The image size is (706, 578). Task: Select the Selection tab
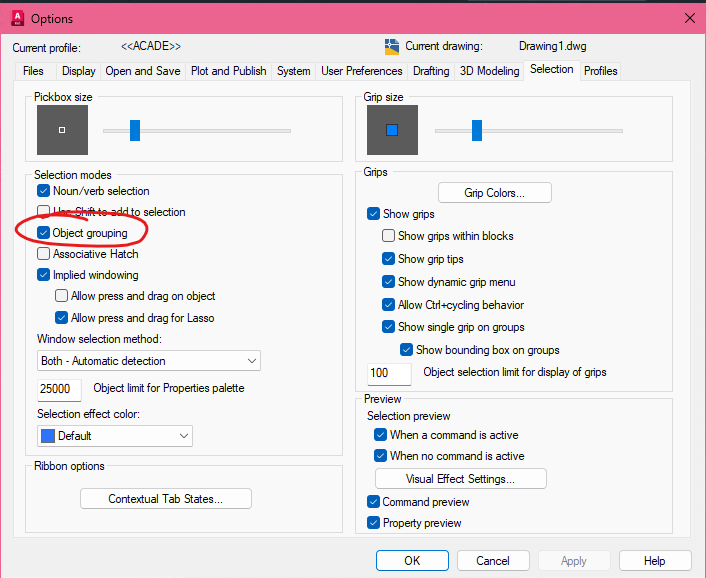(x=552, y=69)
